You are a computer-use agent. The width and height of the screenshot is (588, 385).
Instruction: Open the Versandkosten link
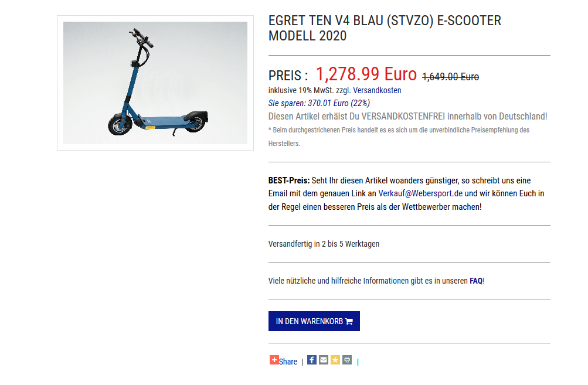click(x=377, y=90)
